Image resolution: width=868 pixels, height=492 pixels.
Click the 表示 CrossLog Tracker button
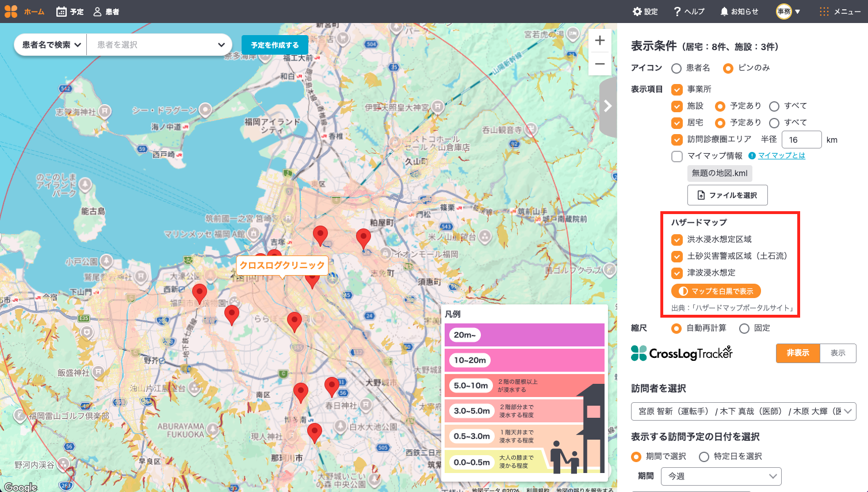point(838,353)
